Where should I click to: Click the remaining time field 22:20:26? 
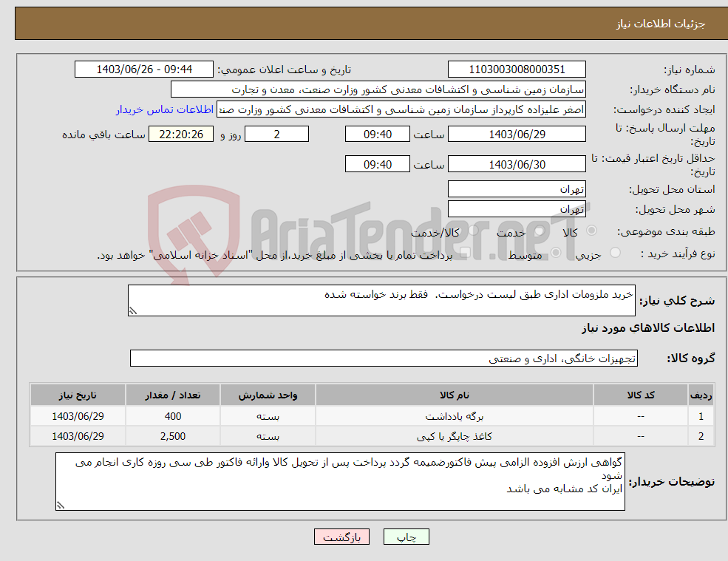tap(181, 135)
